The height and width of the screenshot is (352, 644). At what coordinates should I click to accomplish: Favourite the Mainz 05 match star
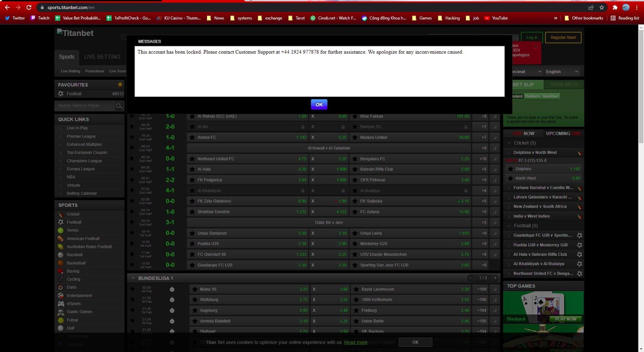tap(133, 289)
